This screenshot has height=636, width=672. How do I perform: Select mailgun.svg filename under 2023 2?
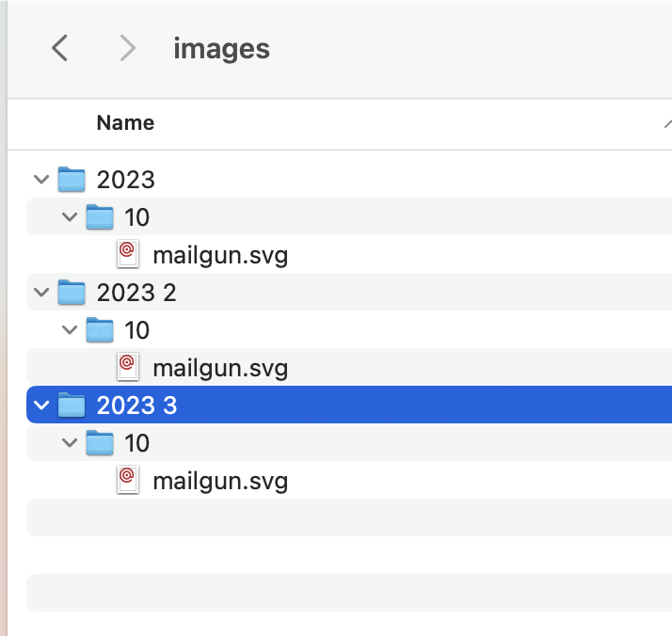pyautogui.click(x=220, y=369)
